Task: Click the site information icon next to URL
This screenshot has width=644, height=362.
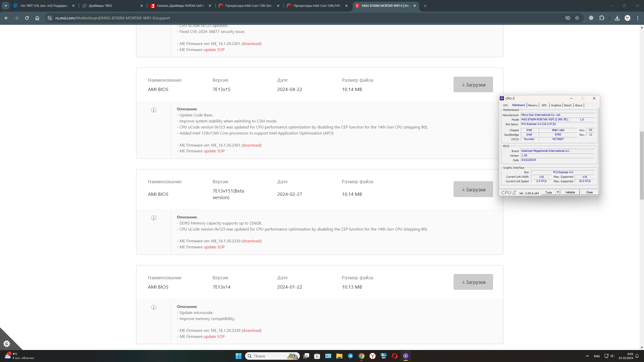Action: point(50,18)
